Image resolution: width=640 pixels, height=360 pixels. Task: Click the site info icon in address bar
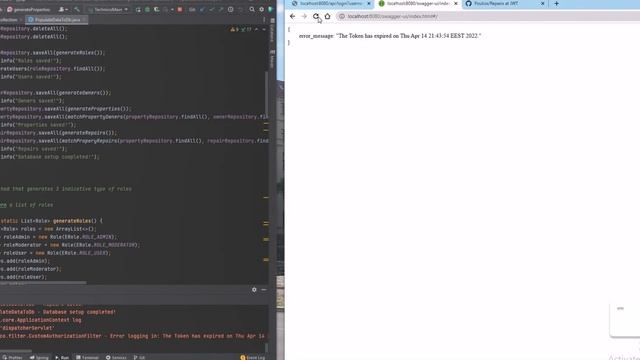(x=342, y=16)
